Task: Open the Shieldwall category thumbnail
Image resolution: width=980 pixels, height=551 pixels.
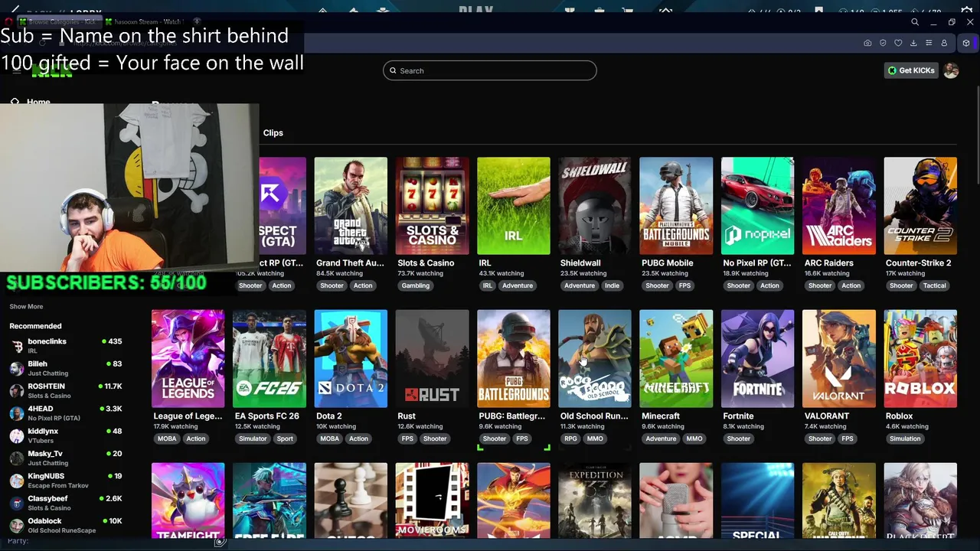Action: point(595,206)
